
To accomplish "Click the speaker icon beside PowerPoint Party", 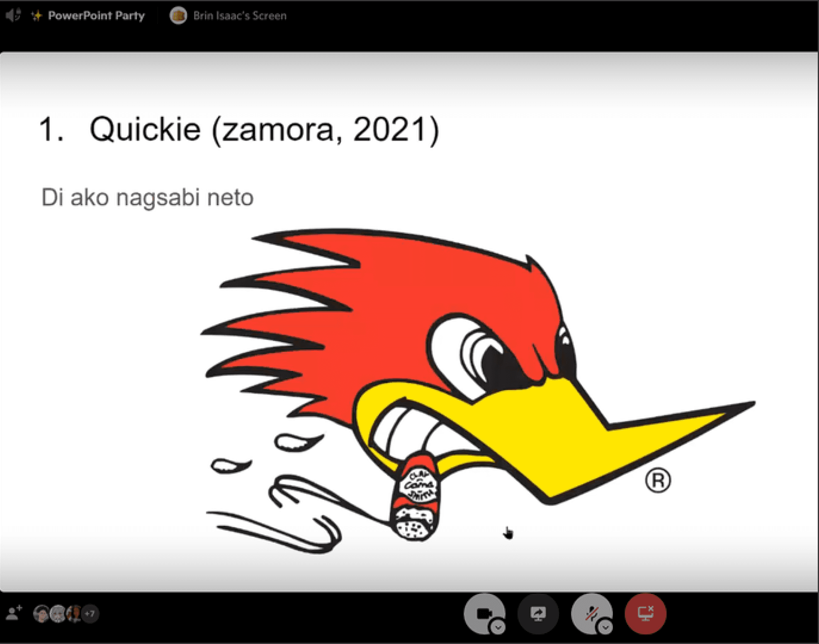I will pyautogui.click(x=13, y=15).
